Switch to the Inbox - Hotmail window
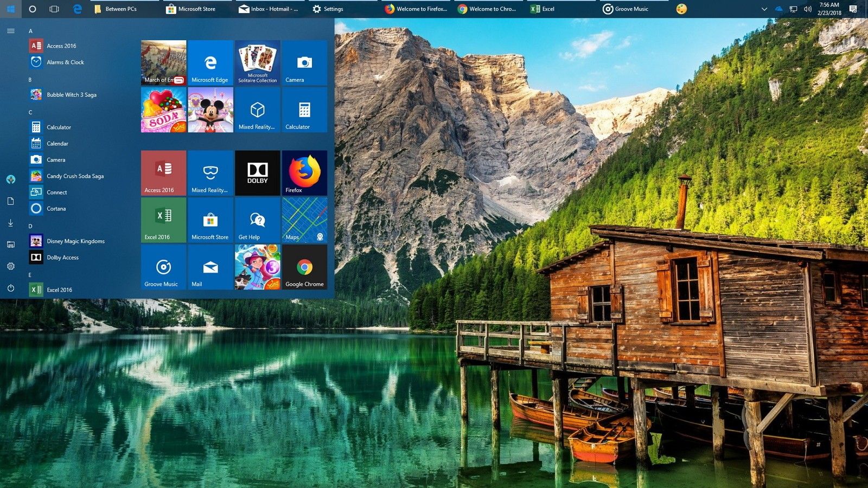The height and width of the screenshot is (488, 868). tap(269, 9)
